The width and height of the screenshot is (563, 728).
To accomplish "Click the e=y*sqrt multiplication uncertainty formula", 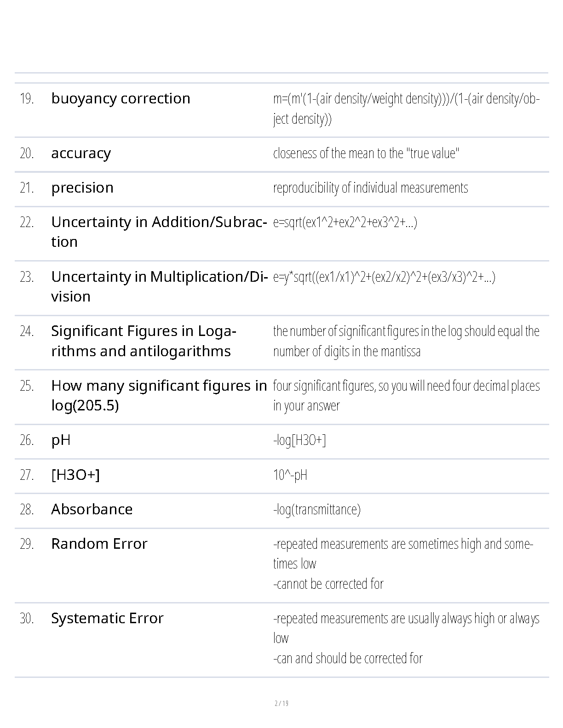I will (384, 277).
